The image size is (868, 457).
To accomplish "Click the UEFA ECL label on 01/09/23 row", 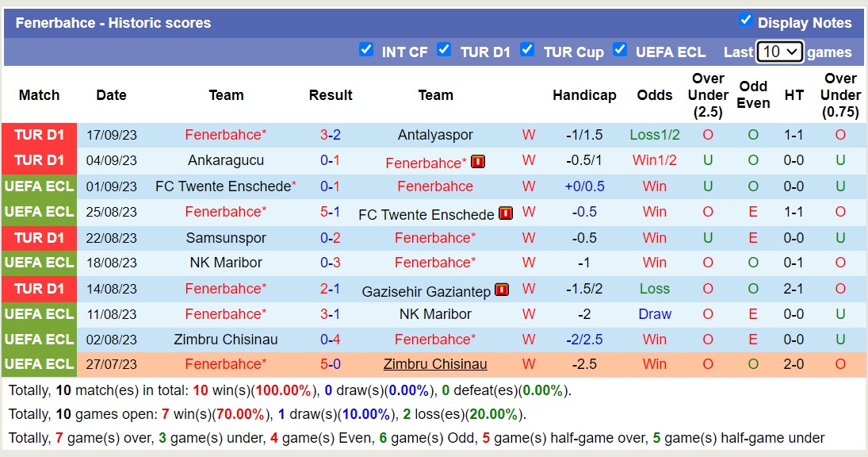I will (39, 186).
